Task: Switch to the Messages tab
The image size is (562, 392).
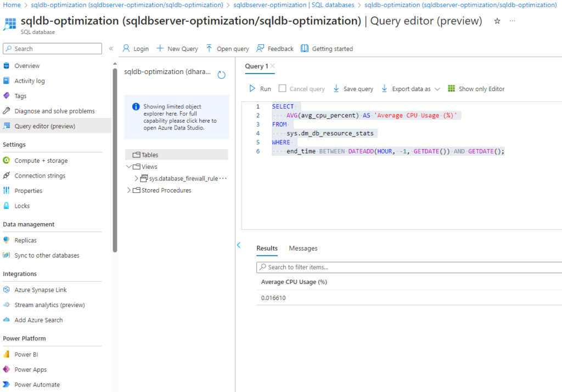Action: (303, 248)
